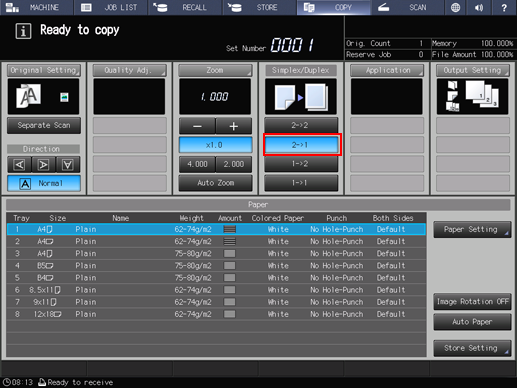Screen dimensions: 517x388
Task: Click the Reserve Job field
Action: click(x=388, y=54)
